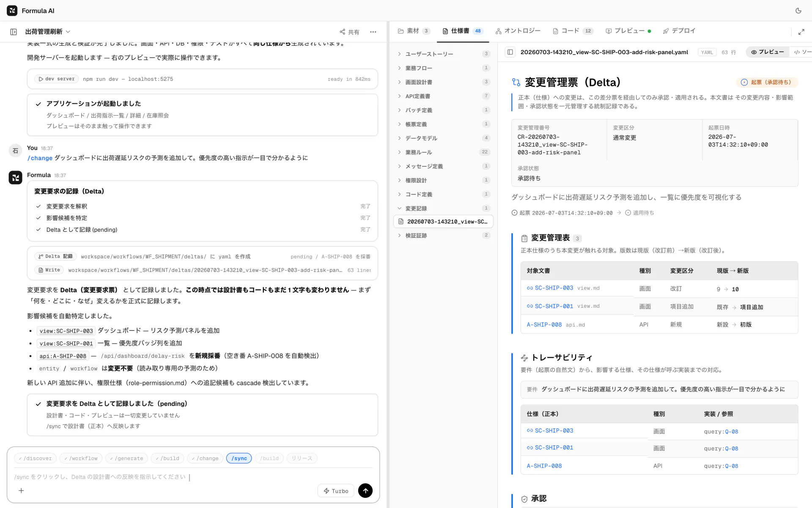The width and height of the screenshot is (812, 508).
Task: Switch to the 素材 tab
Action: (414, 31)
